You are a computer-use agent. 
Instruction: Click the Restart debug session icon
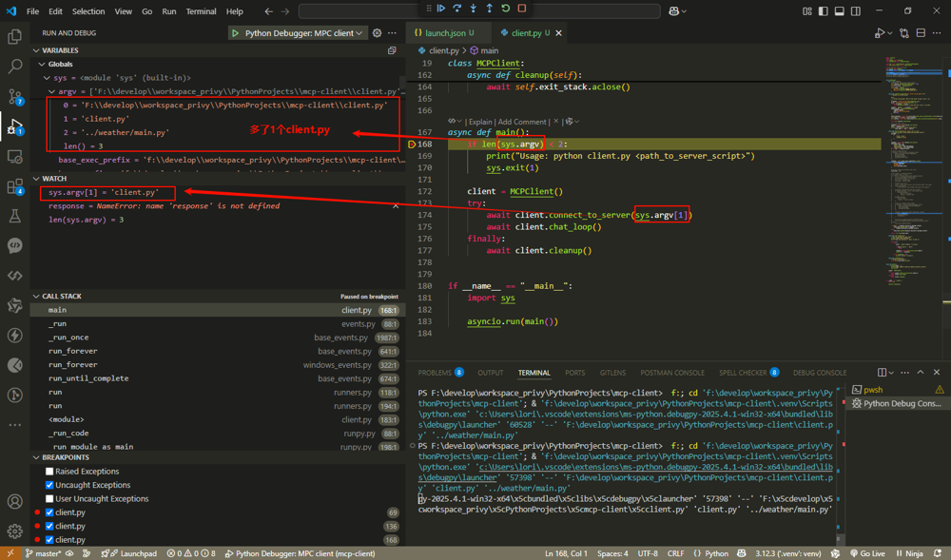point(506,9)
